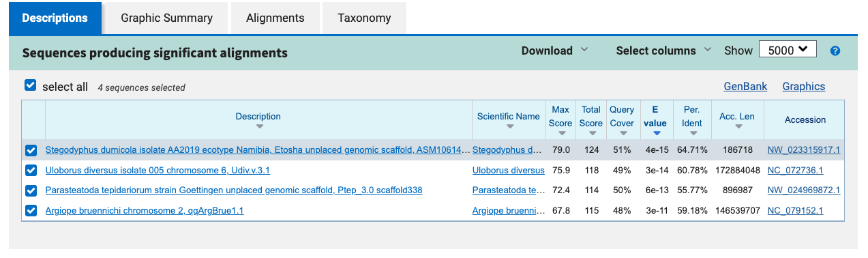Sort by Query Cover arrow
The width and height of the screenshot is (868, 258).
coord(622,133)
